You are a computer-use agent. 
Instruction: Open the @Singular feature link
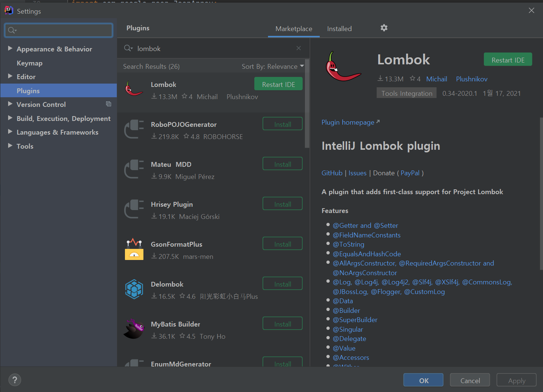348,330
